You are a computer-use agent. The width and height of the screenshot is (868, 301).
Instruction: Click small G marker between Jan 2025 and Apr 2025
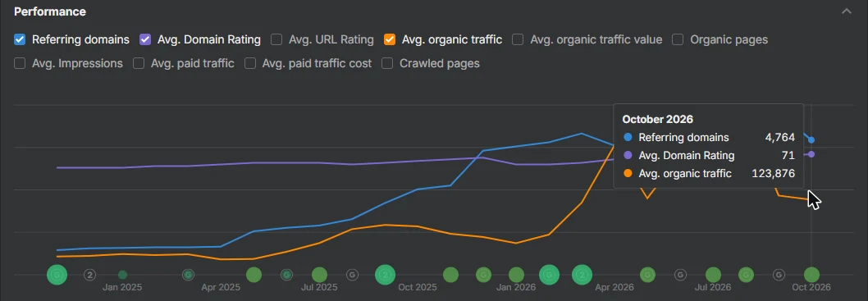pyautogui.click(x=188, y=275)
